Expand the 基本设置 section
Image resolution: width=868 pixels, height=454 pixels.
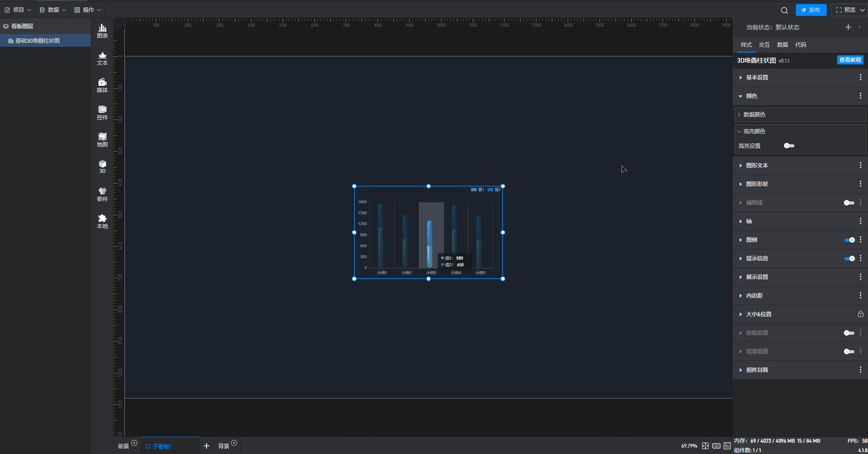click(757, 78)
